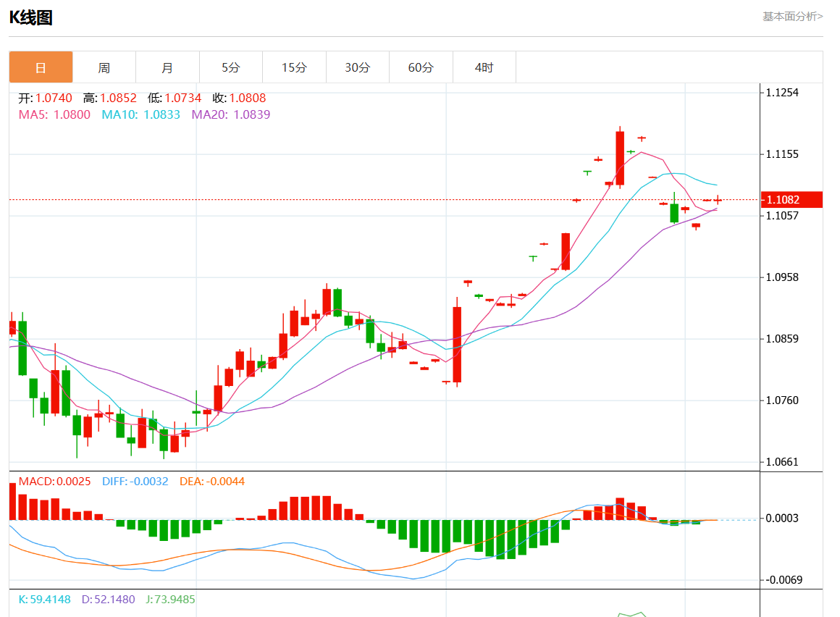Click the DIFF:-0.0032 label

point(135,482)
